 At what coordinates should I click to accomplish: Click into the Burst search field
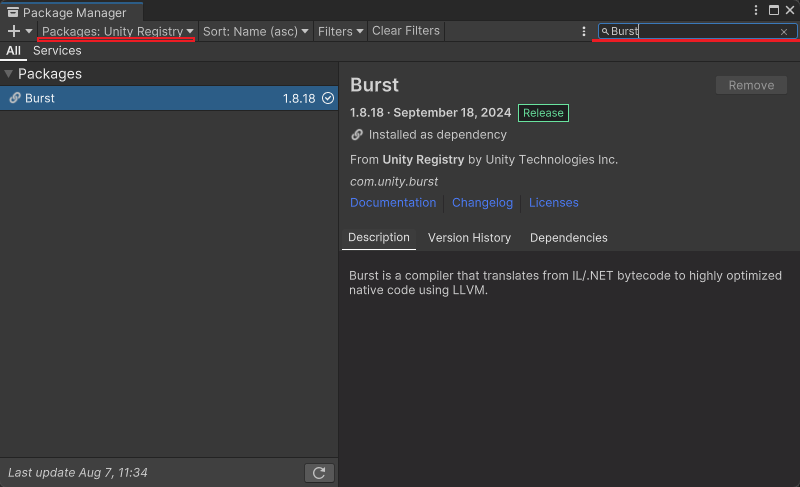point(697,31)
